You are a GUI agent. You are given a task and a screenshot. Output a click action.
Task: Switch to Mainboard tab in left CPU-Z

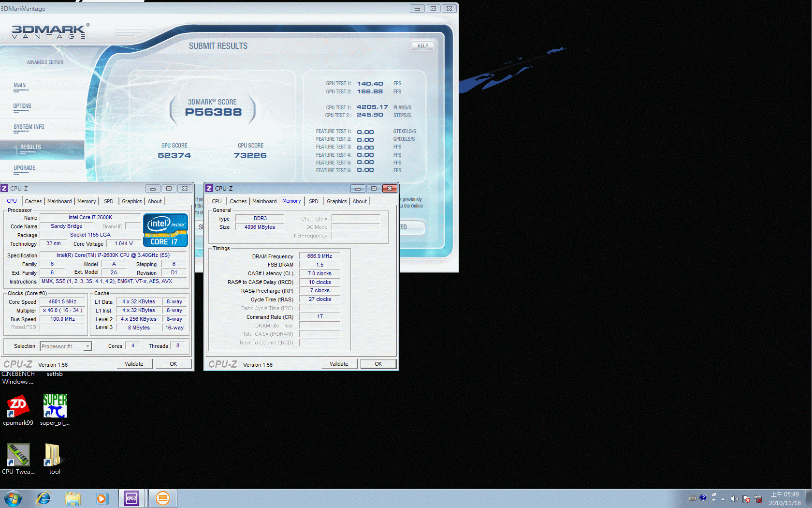(59, 201)
